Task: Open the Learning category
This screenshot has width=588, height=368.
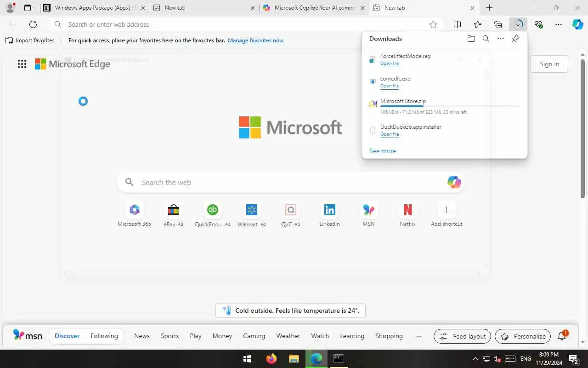Action: point(352,336)
